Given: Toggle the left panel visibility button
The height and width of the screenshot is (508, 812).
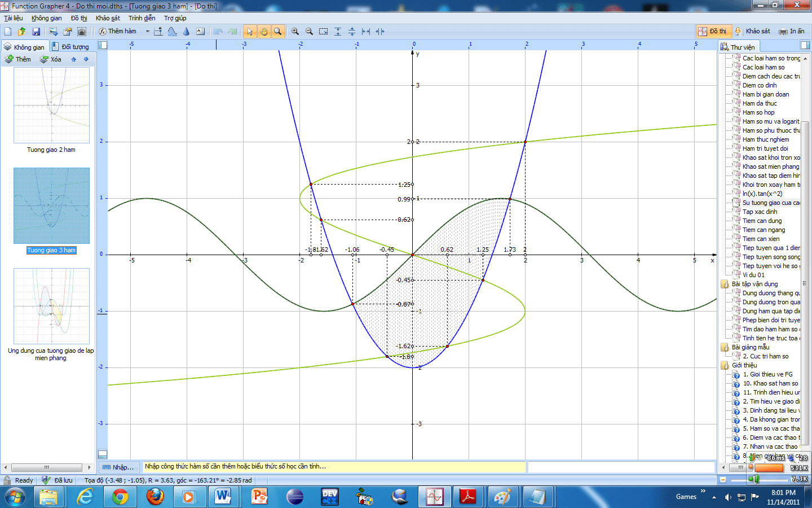Looking at the screenshot, I should pyautogui.click(x=103, y=45).
